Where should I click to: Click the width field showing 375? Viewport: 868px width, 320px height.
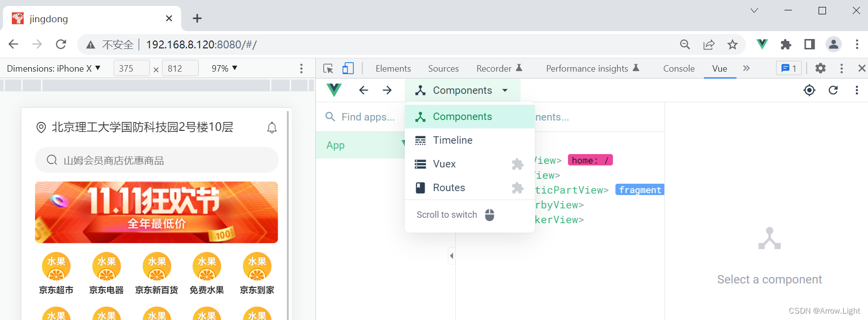131,68
